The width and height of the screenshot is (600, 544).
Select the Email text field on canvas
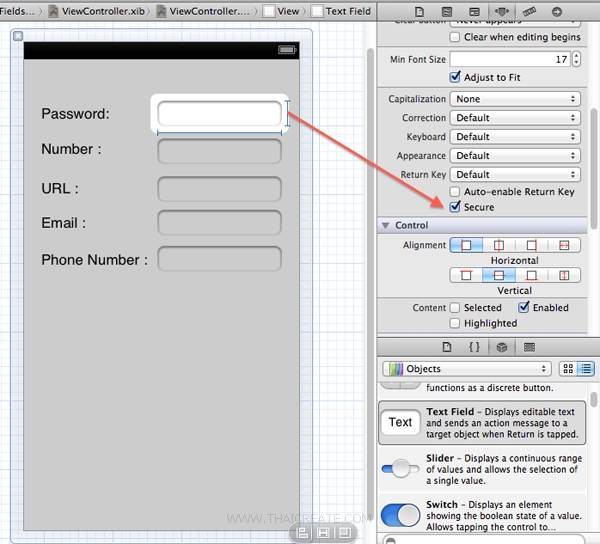coord(219,222)
